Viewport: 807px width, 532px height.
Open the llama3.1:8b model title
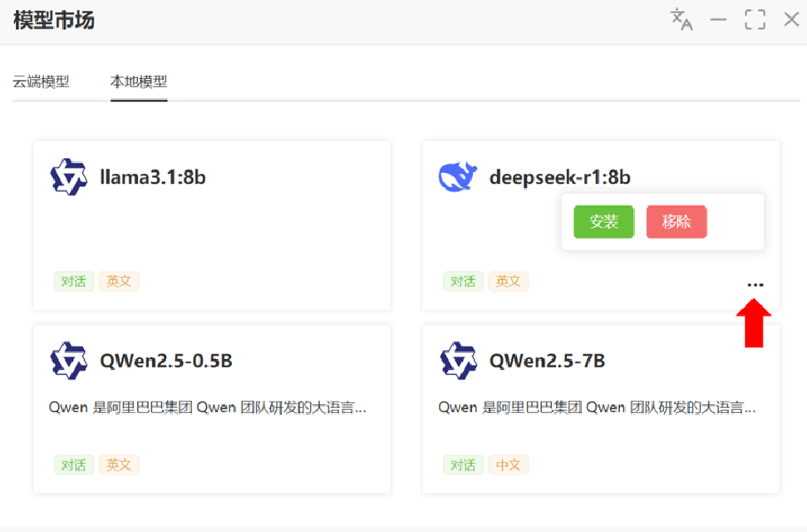[153, 177]
